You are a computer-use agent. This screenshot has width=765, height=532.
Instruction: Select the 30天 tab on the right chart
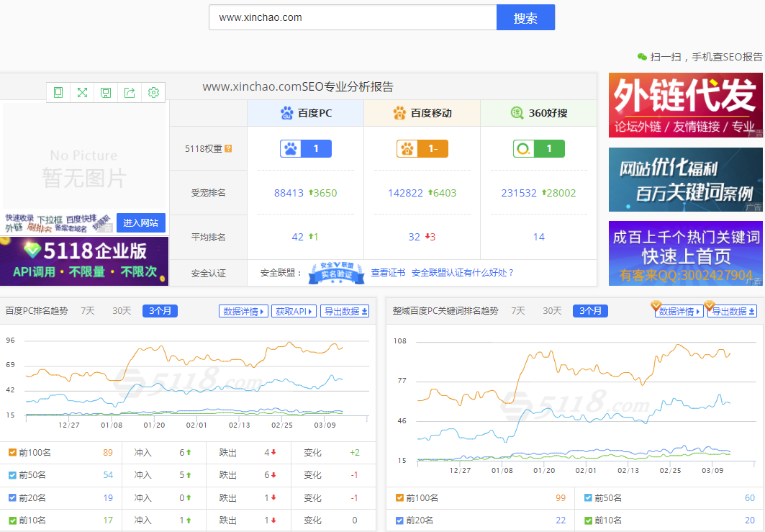point(552,310)
